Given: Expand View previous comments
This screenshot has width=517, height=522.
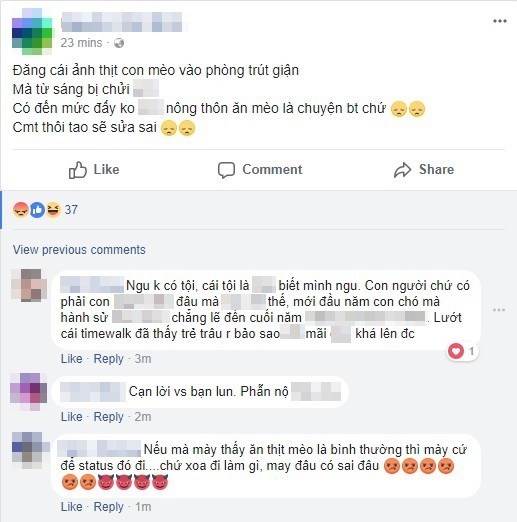Looking at the screenshot, I should pyautogui.click(x=79, y=250).
